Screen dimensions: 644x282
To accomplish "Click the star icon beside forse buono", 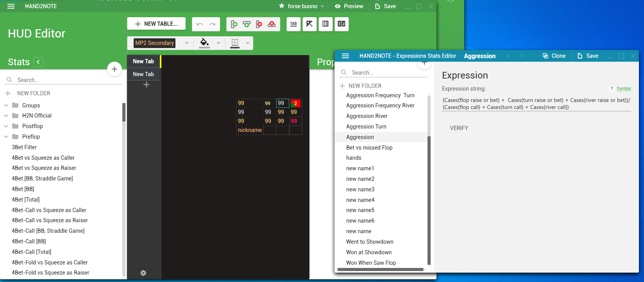I will [x=282, y=6].
